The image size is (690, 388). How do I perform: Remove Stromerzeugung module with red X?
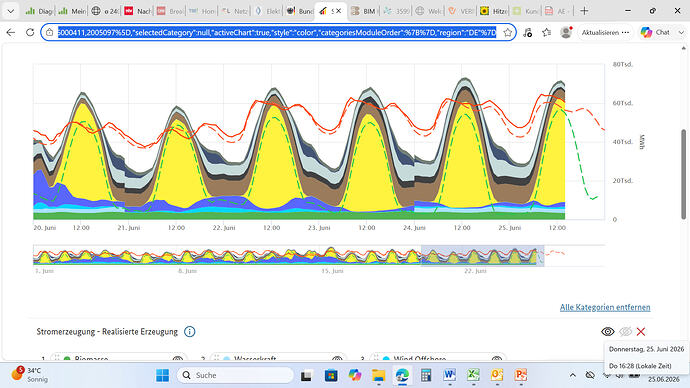[x=641, y=332]
